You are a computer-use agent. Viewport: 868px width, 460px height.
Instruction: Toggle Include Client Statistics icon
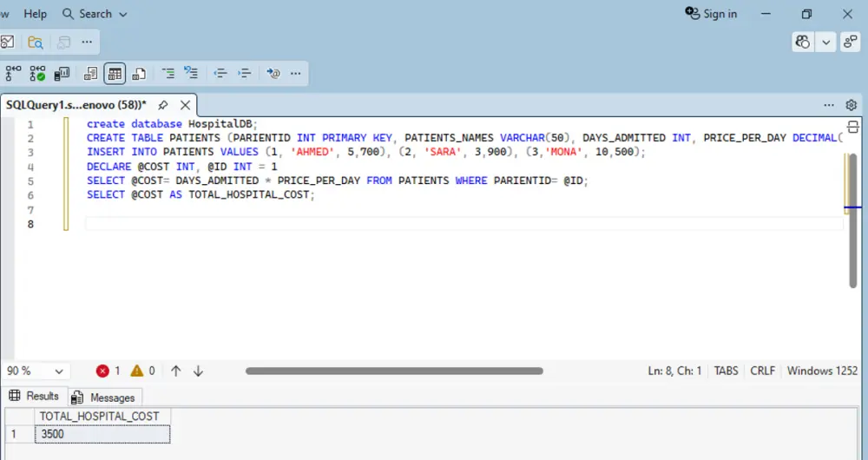pos(62,73)
